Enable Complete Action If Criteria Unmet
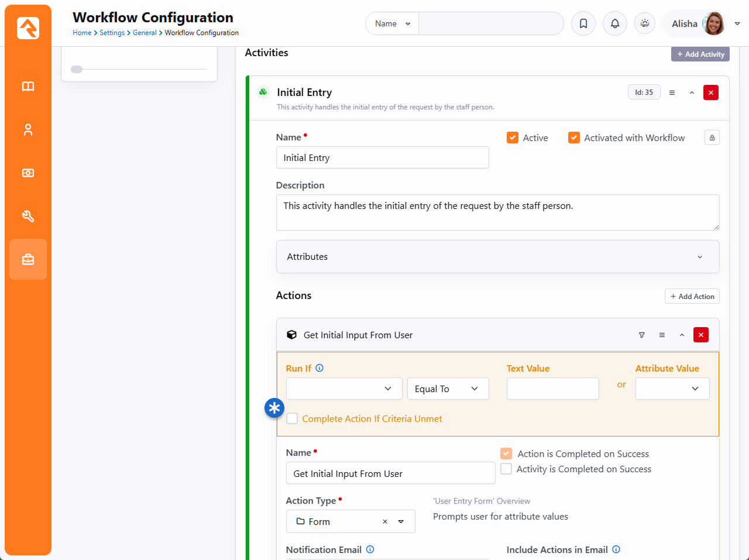 pyautogui.click(x=292, y=418)
